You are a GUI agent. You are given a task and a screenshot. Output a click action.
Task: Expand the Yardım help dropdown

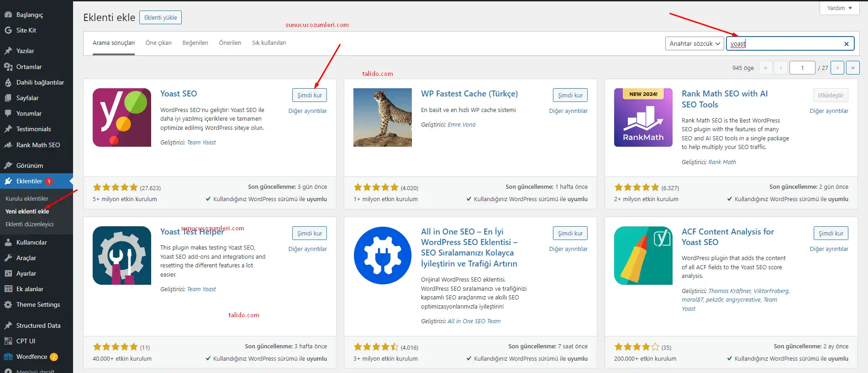839,8
